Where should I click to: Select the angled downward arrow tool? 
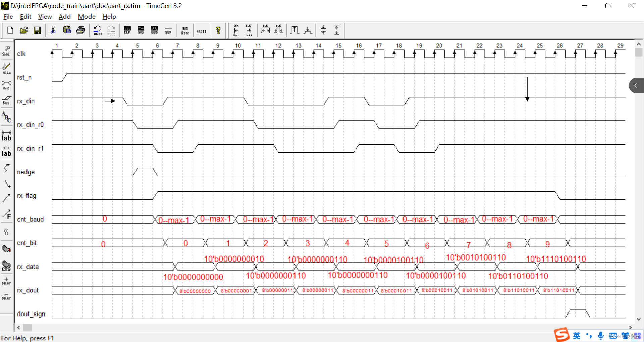(6, 184)
